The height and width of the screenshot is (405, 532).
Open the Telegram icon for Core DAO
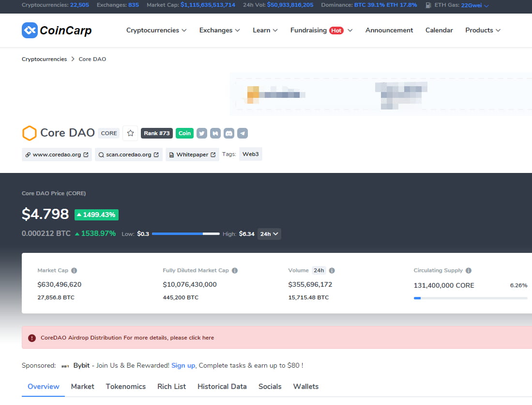(x=243, y=133)
